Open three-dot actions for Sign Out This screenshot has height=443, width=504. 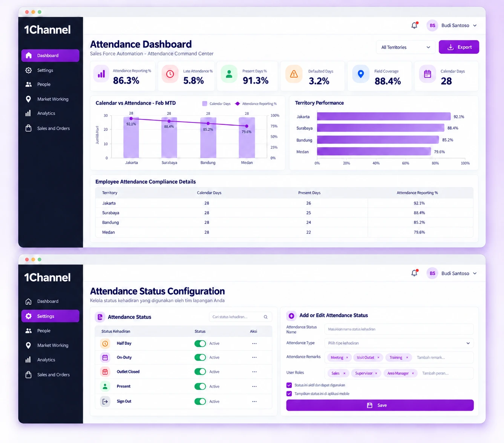254,402
